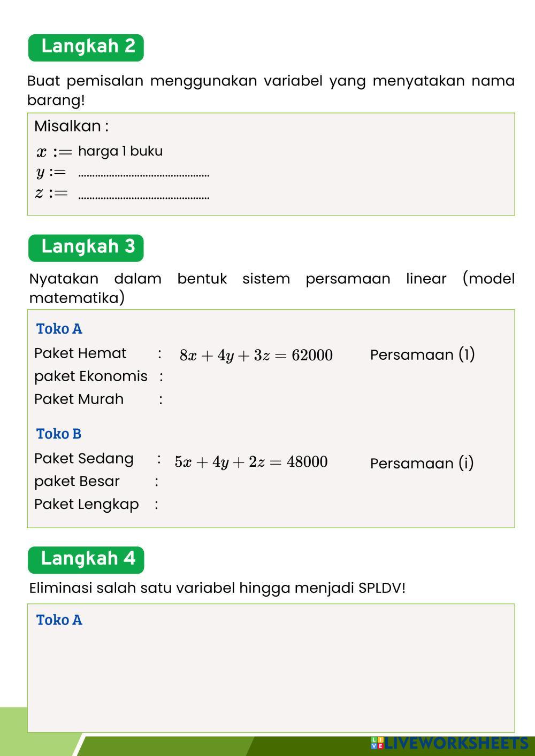Click the Misalkan label
This screenshot has width=535, height=756.
click(x=71, y=127)
